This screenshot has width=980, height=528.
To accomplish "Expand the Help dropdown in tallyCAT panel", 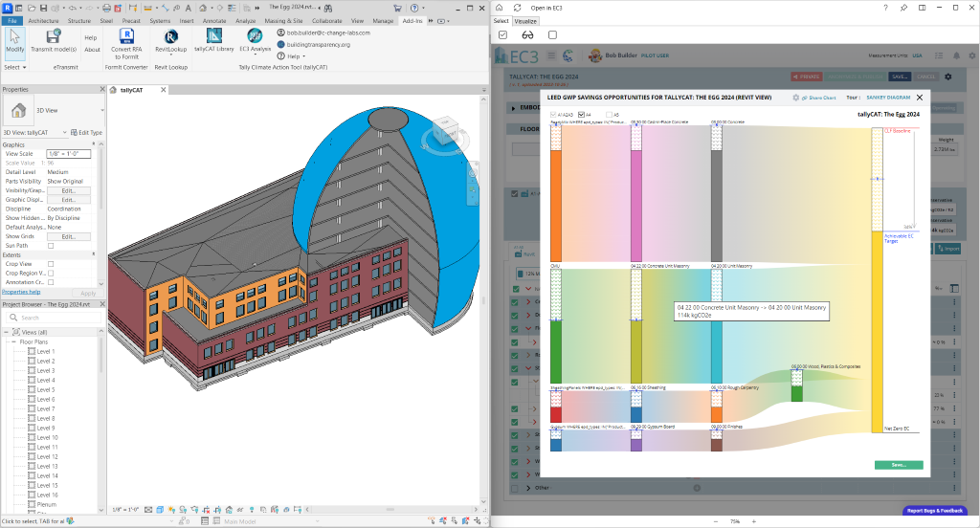I will (293, 56).
